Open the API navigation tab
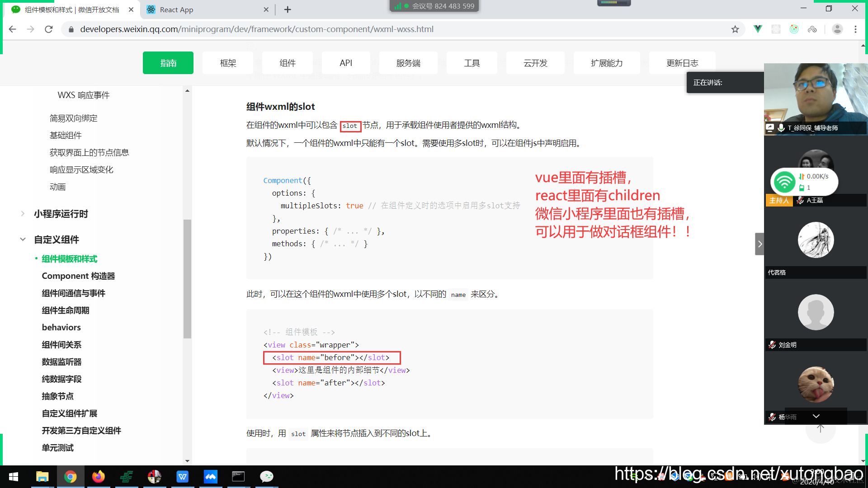868x488 pixels. [346, 63]
